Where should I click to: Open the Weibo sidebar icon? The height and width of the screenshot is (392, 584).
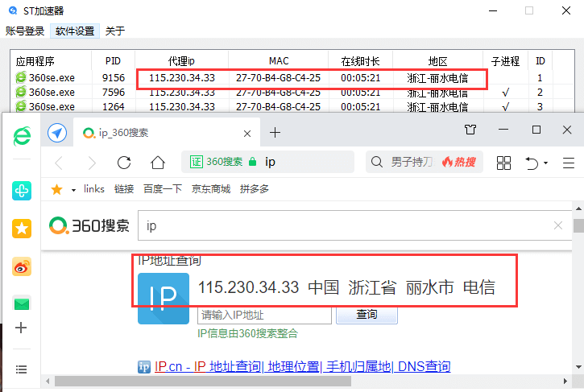click(x=22, y=266)
